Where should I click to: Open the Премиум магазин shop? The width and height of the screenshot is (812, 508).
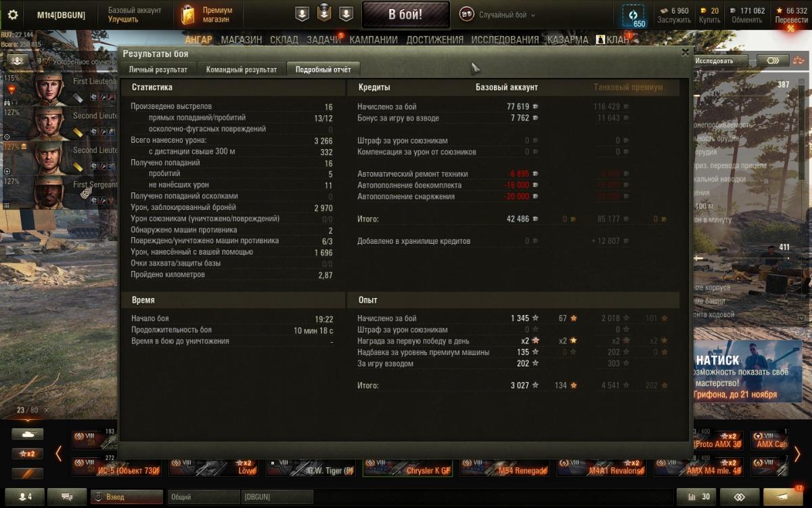tap(208, 15)
